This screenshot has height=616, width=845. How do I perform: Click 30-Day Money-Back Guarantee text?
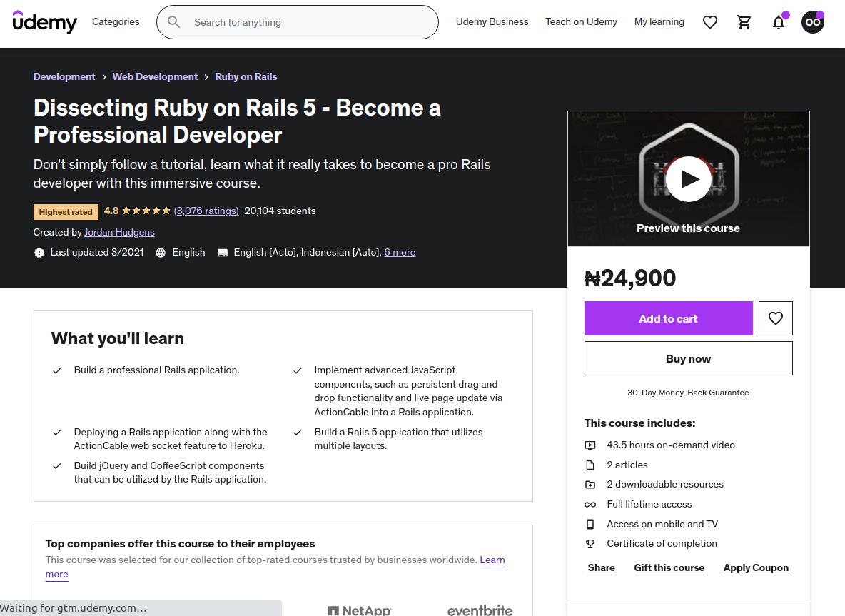pyautogui.click(x=688, y=393)
